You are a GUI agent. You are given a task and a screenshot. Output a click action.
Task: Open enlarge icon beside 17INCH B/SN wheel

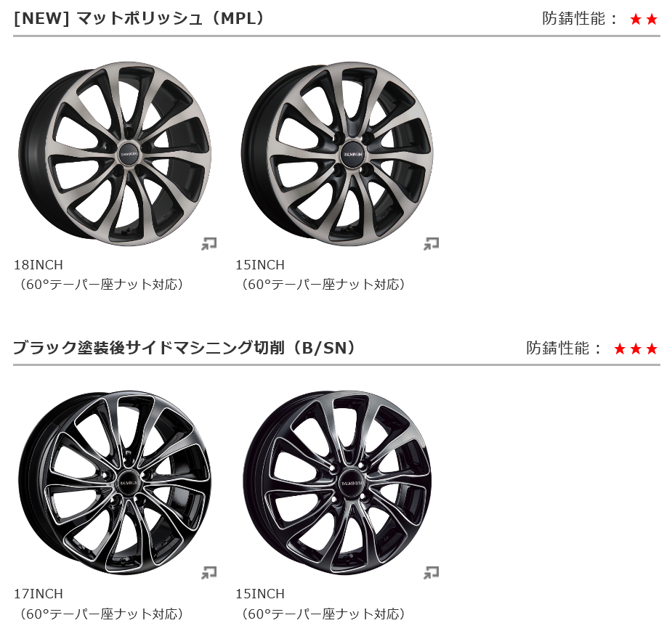(209, 573)
